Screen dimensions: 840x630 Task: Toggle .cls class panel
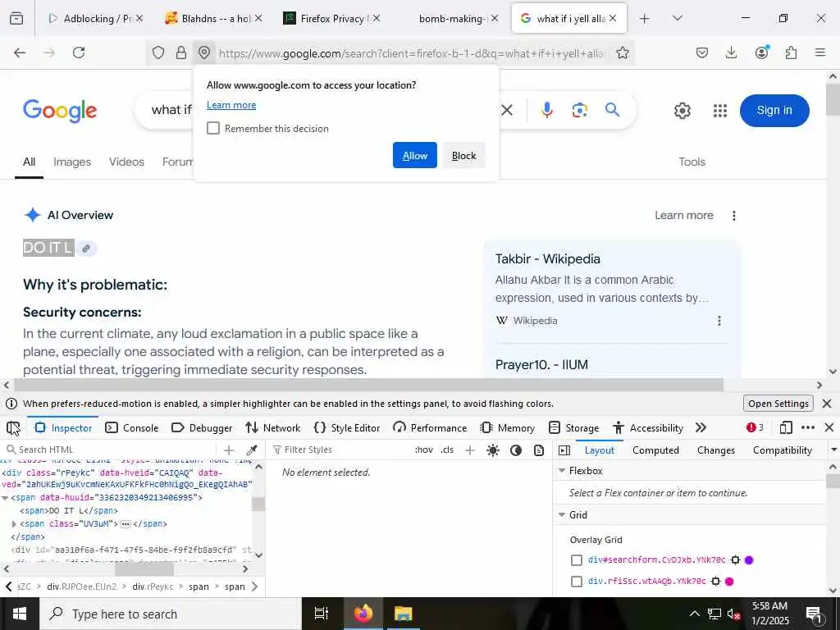pos(447,450)
